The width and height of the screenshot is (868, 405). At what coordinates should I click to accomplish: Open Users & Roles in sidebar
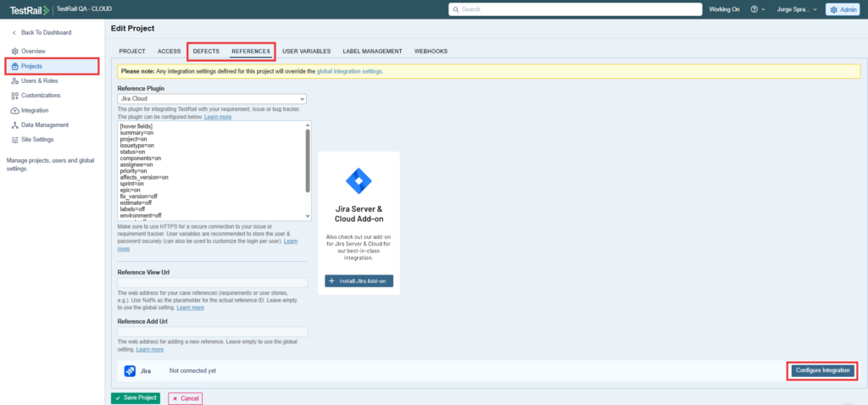(x=40, y=80)
